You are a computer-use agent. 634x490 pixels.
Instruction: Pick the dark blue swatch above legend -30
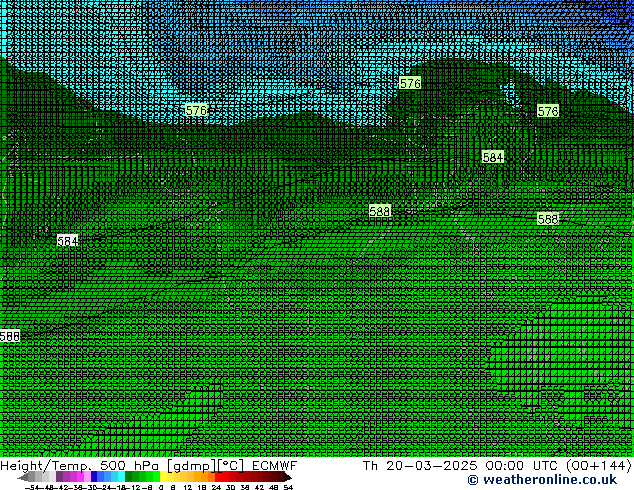pyautogui.click(x=94, y=476)
